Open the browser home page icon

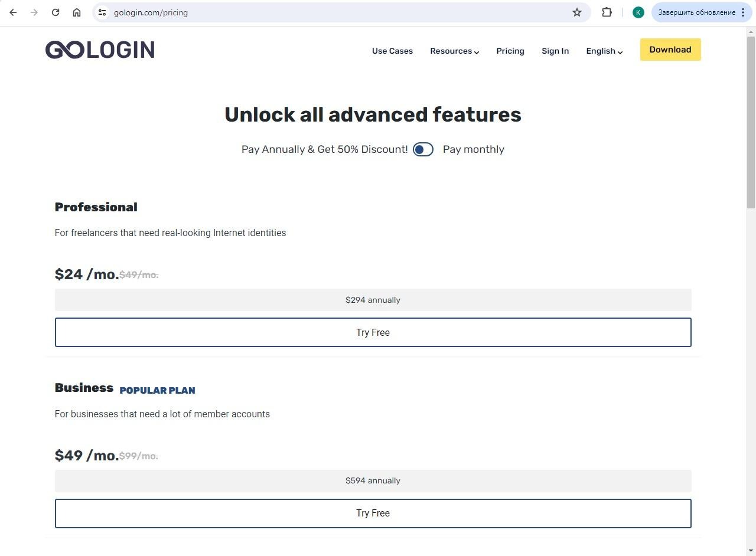pos(77,12)
